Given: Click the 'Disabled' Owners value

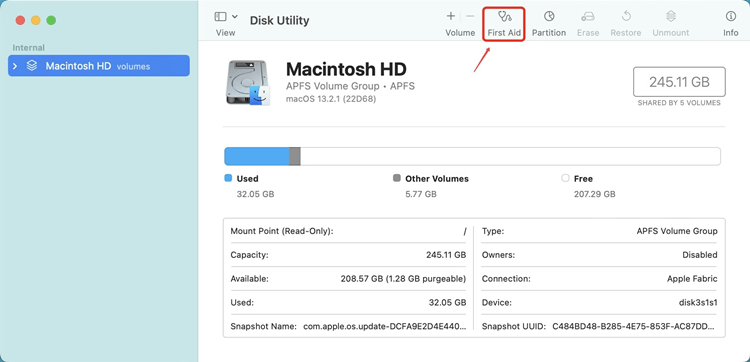Looking at the screenshot, I should [700, 255].
